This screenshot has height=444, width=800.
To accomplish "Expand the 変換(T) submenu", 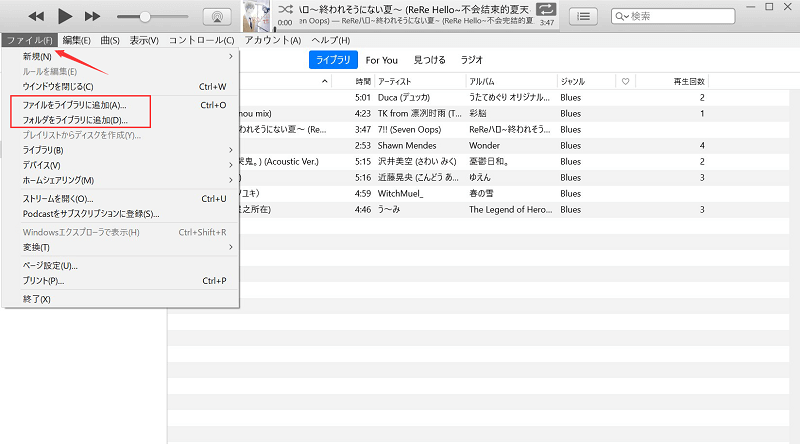I will [x=120, y=248].
